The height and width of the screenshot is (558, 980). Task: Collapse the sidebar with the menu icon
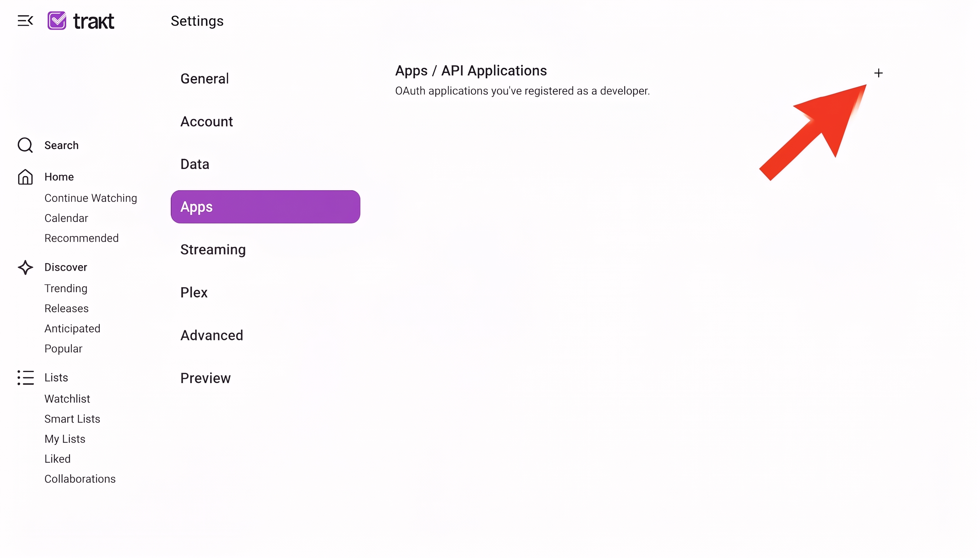(25, 21)
